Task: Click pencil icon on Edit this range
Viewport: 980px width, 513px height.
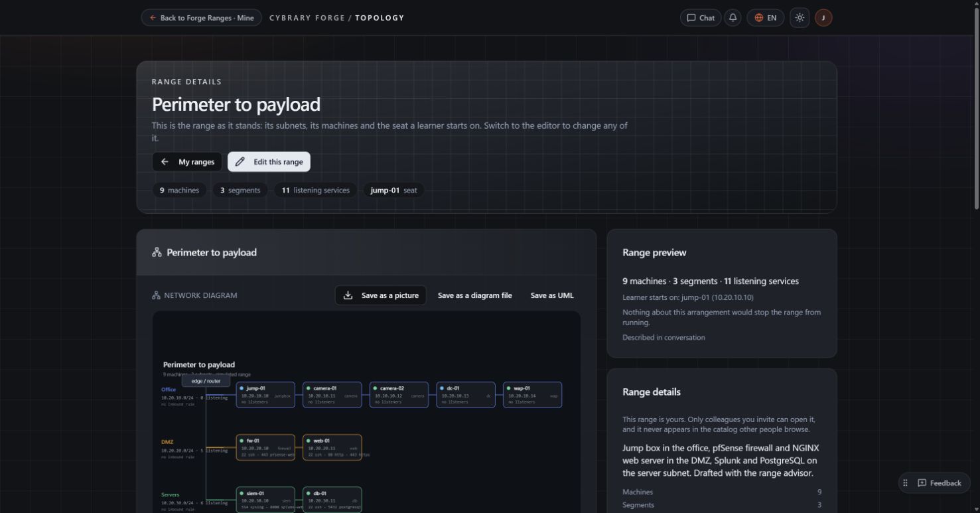Action: point(240,162)
